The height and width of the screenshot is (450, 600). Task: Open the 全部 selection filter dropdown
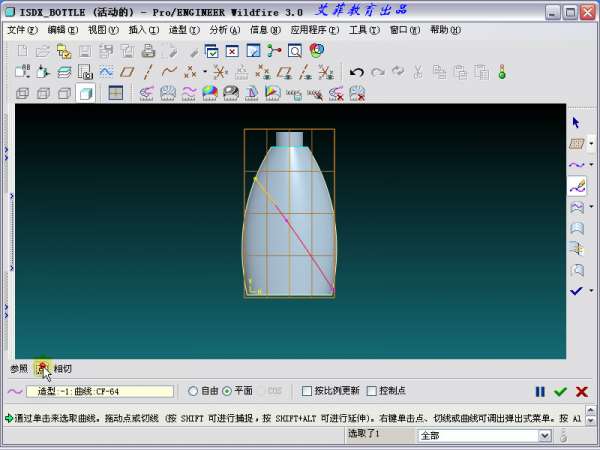pyautogui.click(x=544, y=435)
